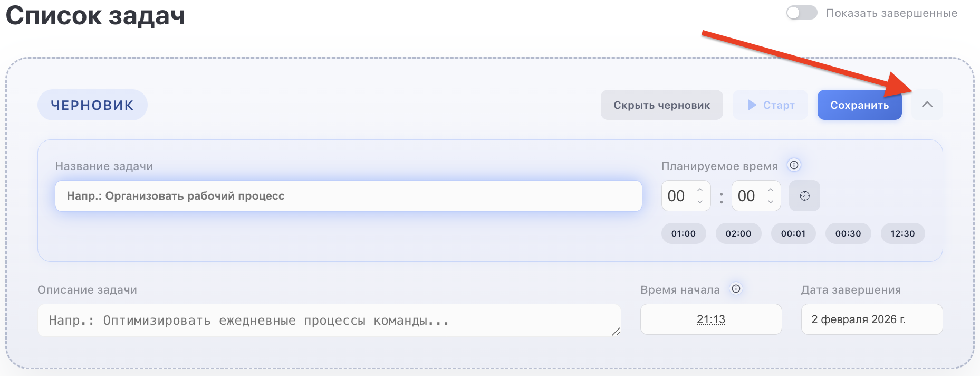Screen dimensions: 980x376
Task: Click the up arrow on the minutes stepper
Action: pyautogui.click(x=770, y=190)
